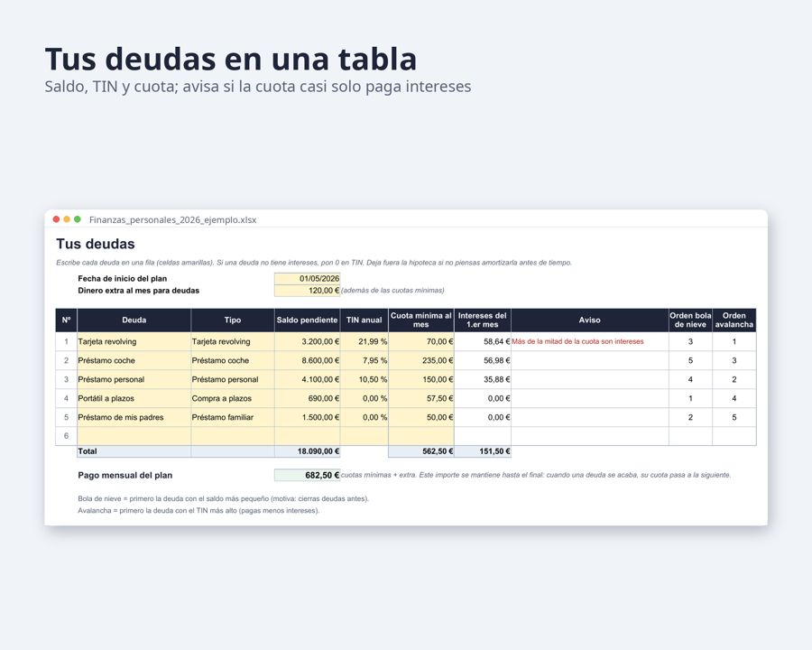Viewport: 812px width, 650px height.
Task: Select the 'Tarjeta revolving' debt name cell
Action: [x=134, y=341]
